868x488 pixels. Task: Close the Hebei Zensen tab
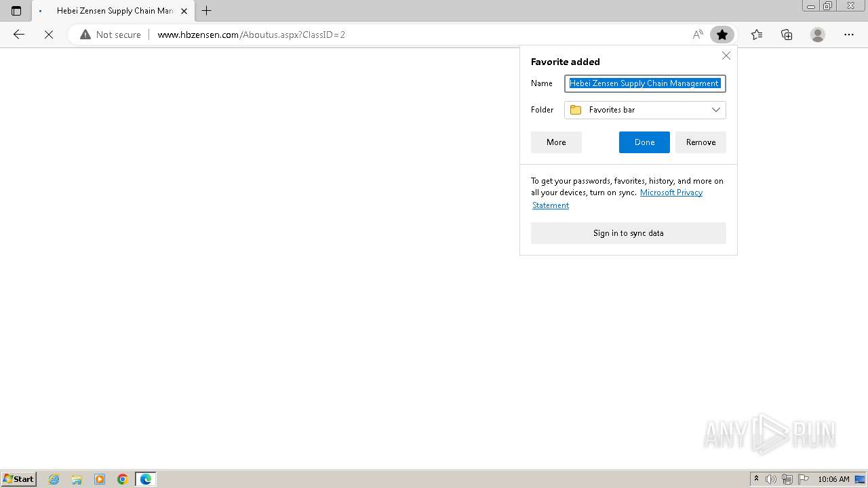pyautogui.click(x=184, y=11)
